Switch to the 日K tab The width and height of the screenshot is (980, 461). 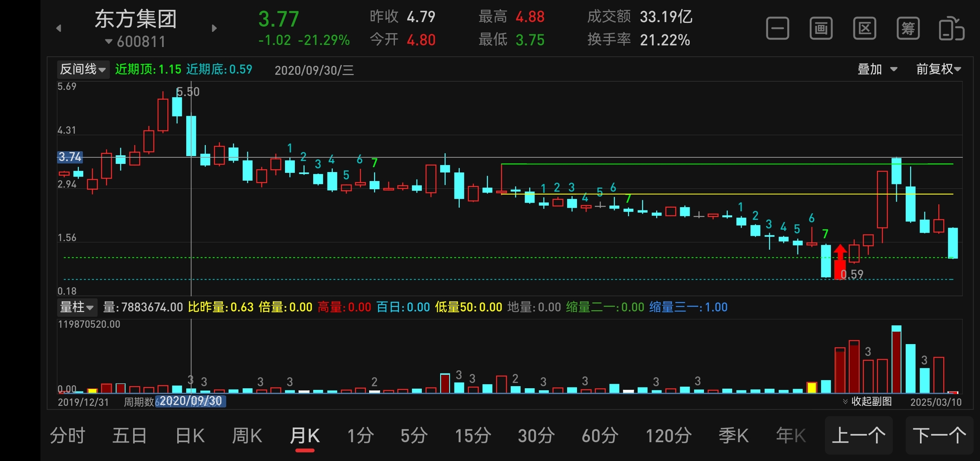(190, 436)
